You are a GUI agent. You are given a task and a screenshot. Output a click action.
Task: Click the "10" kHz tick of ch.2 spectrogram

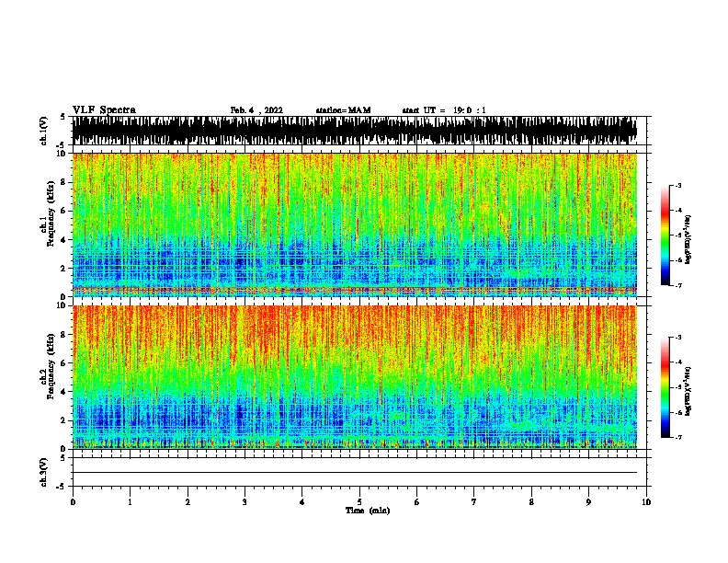pos(63,305)
